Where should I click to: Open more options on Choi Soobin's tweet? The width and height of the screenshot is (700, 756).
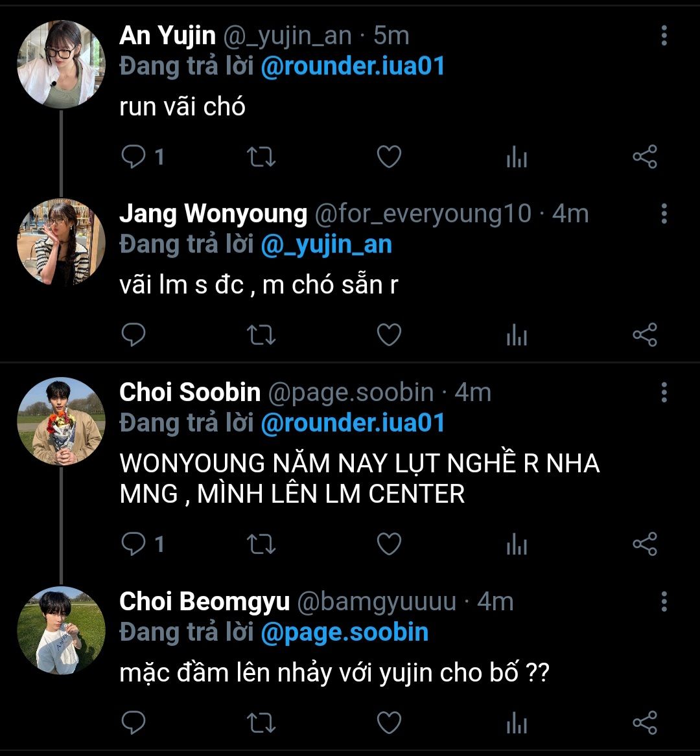coord(664,393)
